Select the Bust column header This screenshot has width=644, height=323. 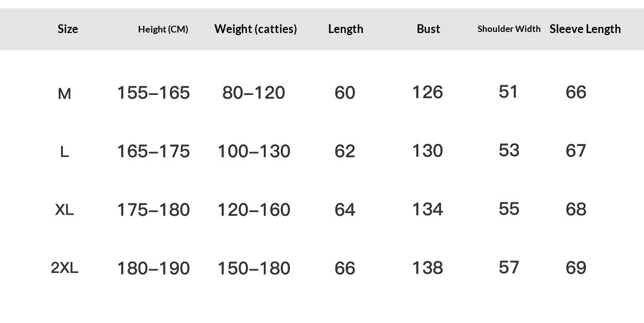[x=428, y=29]
